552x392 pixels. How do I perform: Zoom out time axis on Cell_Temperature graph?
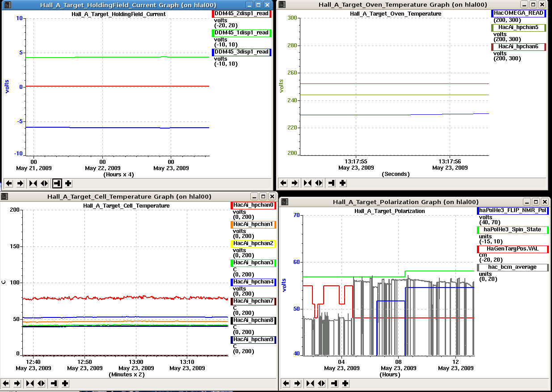coord(41,383)
